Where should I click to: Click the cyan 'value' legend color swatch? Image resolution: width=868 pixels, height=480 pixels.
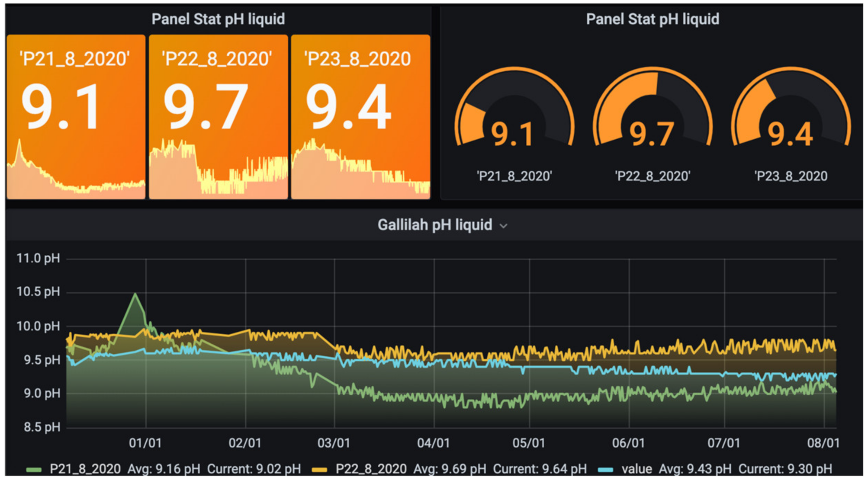coord(605,470)
